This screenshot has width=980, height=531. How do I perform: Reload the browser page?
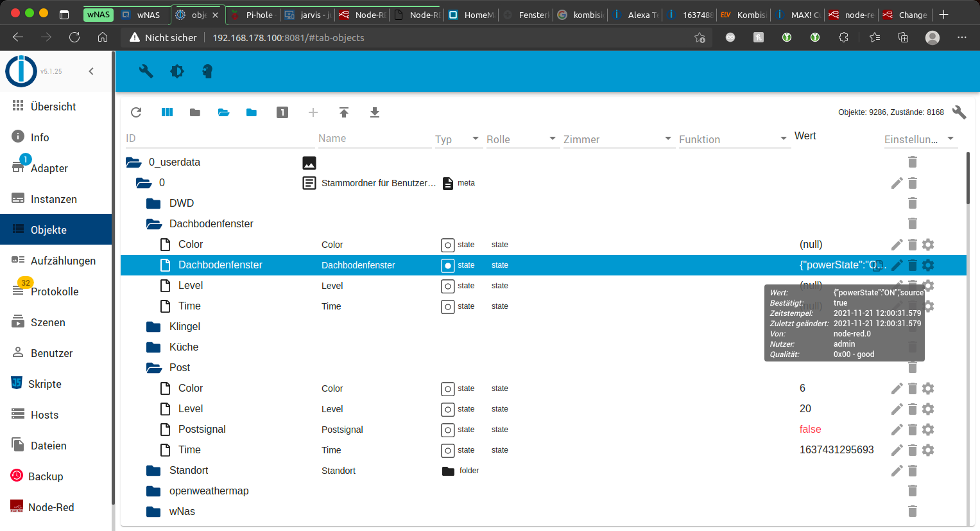coord(74,38)
